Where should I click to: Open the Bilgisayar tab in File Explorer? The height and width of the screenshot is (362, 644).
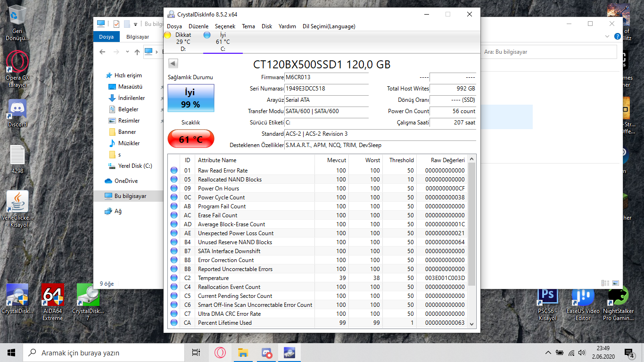coord(138,37)
